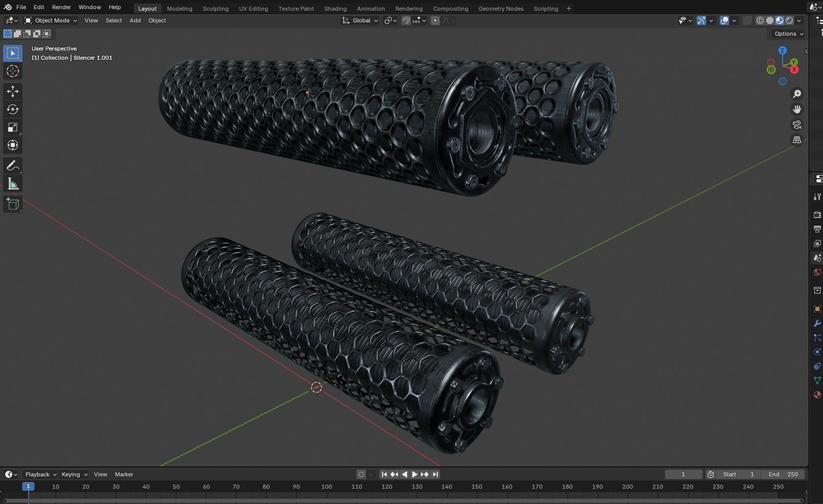823x504 pixels.
Task: Click the hand pan-view icon
Action: click(x=797, y=109)
